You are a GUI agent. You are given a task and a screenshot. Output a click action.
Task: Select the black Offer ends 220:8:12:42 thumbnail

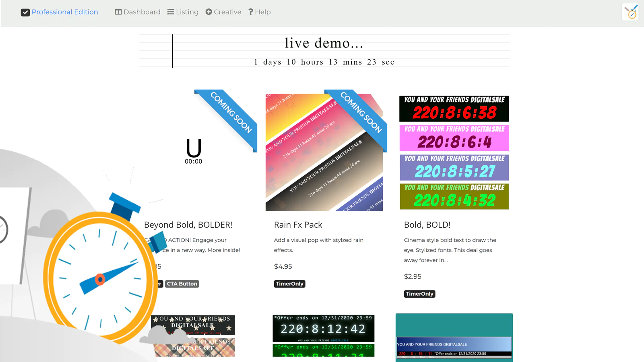324,328
